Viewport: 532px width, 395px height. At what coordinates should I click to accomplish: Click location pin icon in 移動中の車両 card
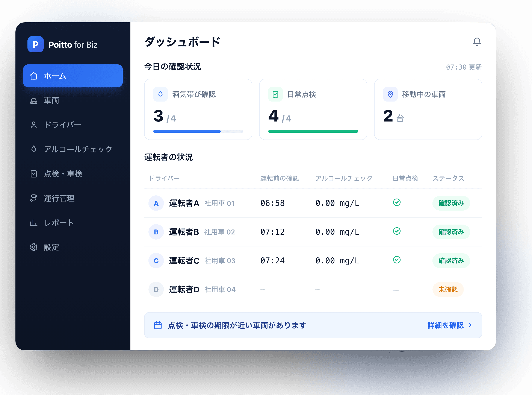pos(390,94)
